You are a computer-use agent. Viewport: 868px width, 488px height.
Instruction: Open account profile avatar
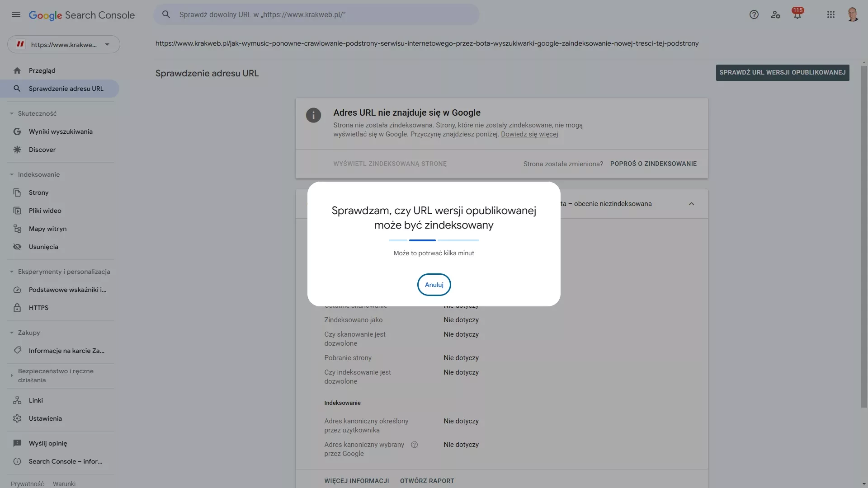[x=853, y=14]
